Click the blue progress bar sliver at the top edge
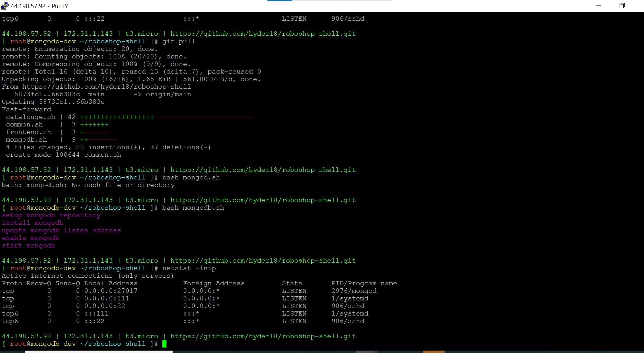This screenshot has height=353, width=644. tap(279, 1)
